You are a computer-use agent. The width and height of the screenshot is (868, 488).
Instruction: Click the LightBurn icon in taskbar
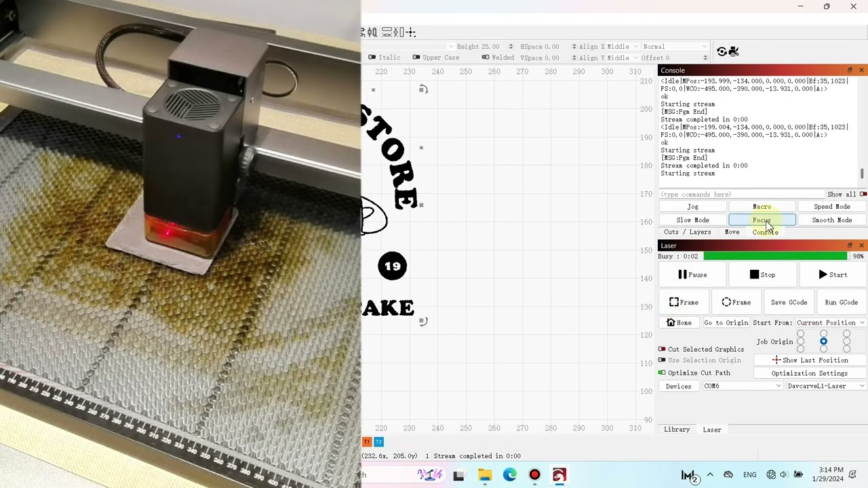[x=559, y=475]
